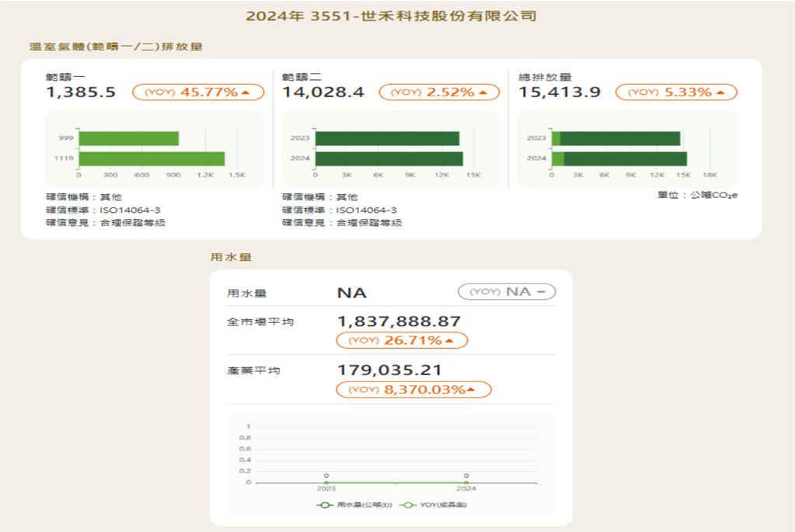This screenshot has height=532, width=795.
Task: Click the value 1,385.5
Action: click(x=81, y=92)
